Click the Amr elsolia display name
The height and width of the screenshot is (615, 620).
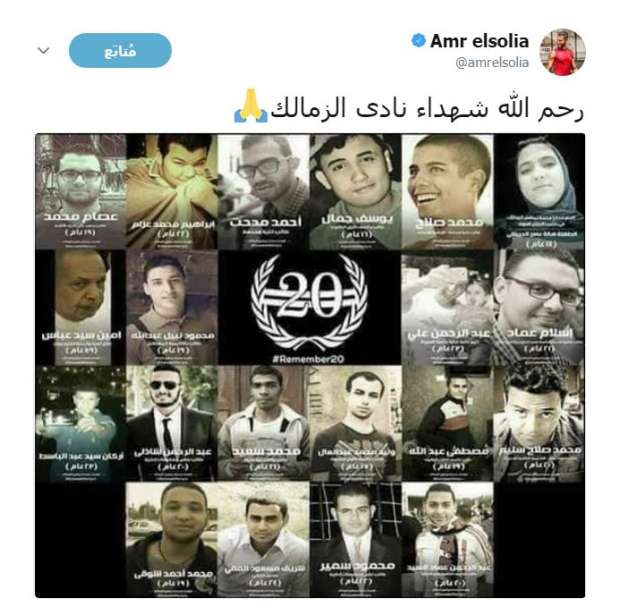480,41
